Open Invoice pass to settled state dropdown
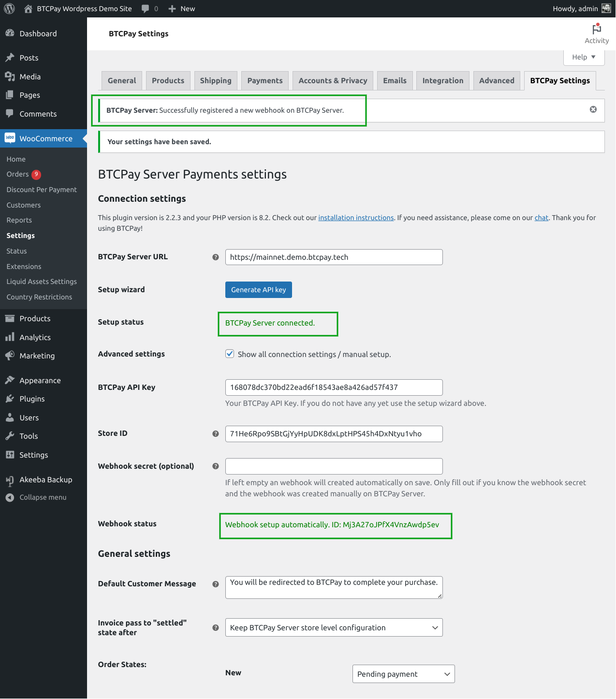This screenshot has height=699, width=616. click(334, 627)
